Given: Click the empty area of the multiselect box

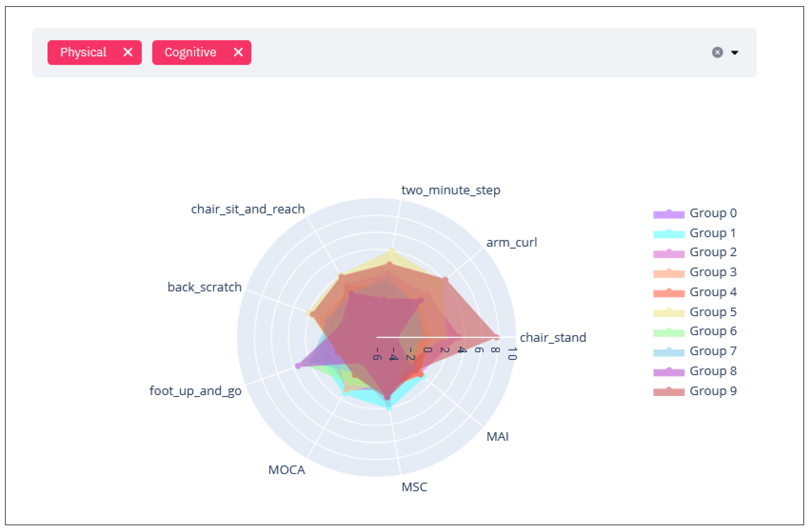Looking at the screenshot, I should coord(477,52).
